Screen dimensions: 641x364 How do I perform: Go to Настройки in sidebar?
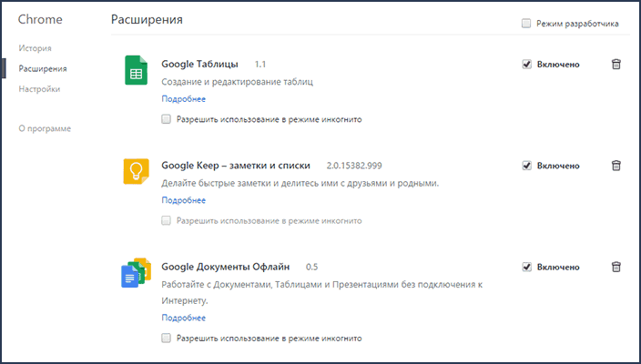tap(39, 89)
